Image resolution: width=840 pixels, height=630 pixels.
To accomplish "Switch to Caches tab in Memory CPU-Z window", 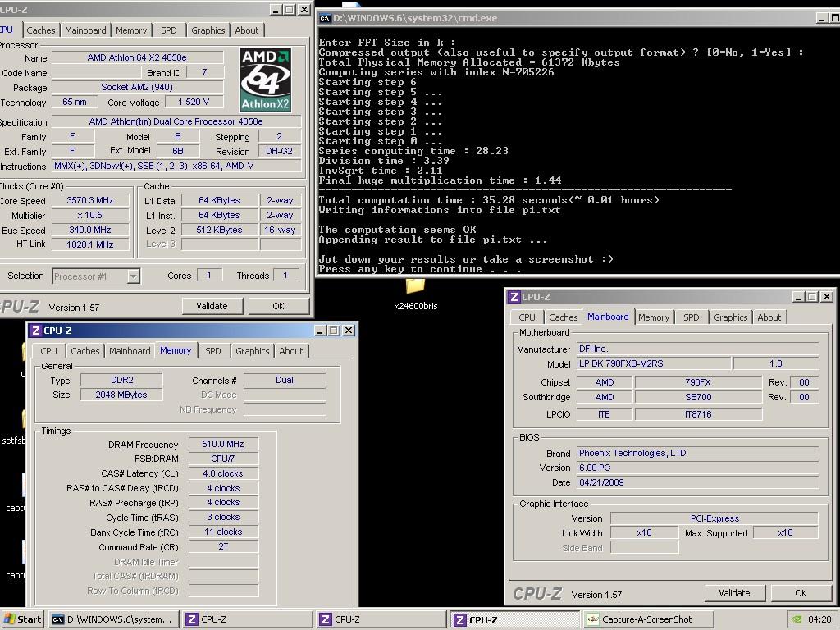I will click(x=85, y=351).
